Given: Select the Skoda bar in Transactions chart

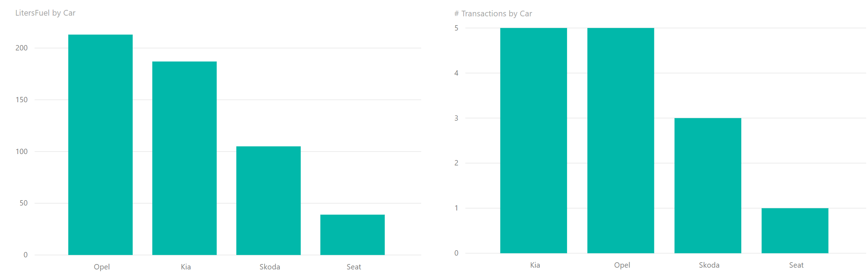Looking at the screenshot, I should pyautogui.click(x=708, y=185).
